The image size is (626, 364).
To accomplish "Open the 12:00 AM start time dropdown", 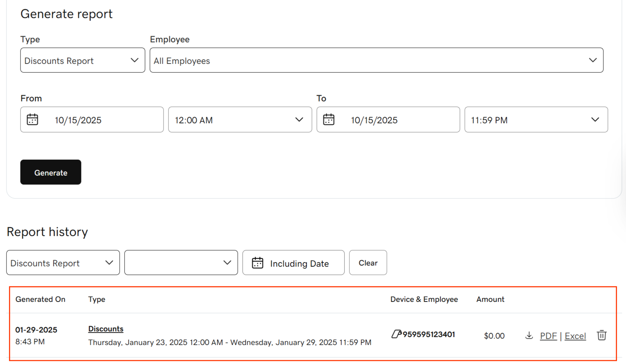I will pos(240,120).
